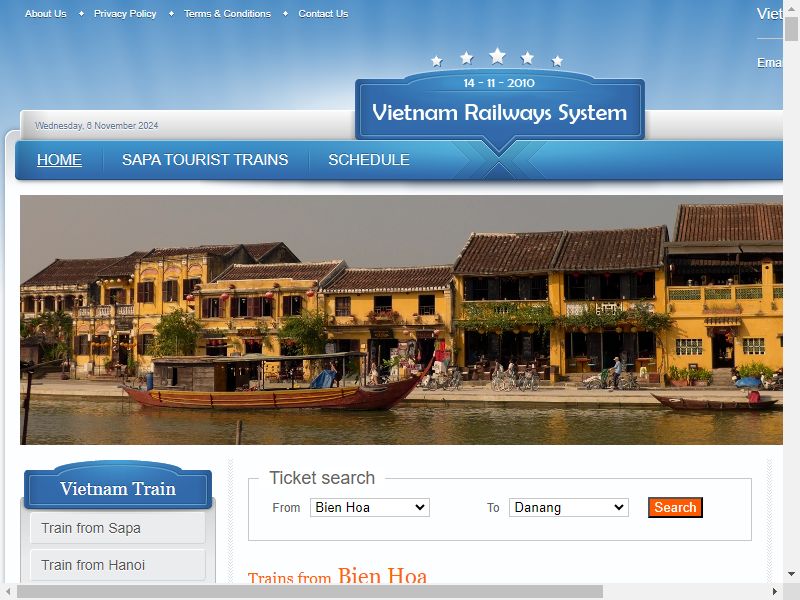The width and height of the screenshot is (800, 600).
Task: Select Train from Sapa sidebar item
Action: pyautogui.click(x=118, y=528)
